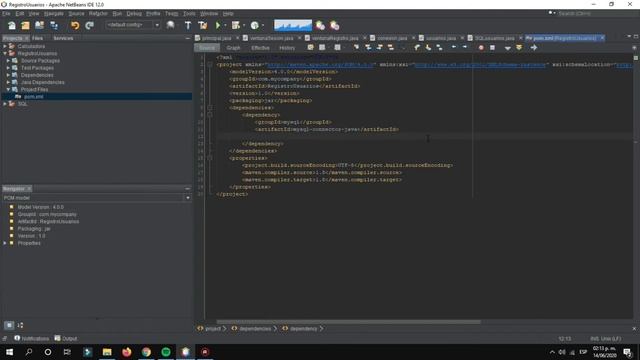This screenshot has width=640, height=360.
Task: Click the orange Undo arrow icon
Action: pos(75,26)
